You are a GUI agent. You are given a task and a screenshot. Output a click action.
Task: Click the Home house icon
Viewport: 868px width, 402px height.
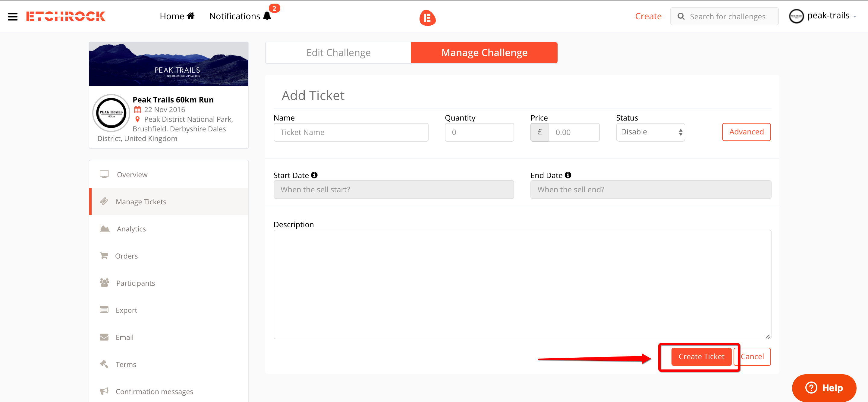click(x=191, y=16)
